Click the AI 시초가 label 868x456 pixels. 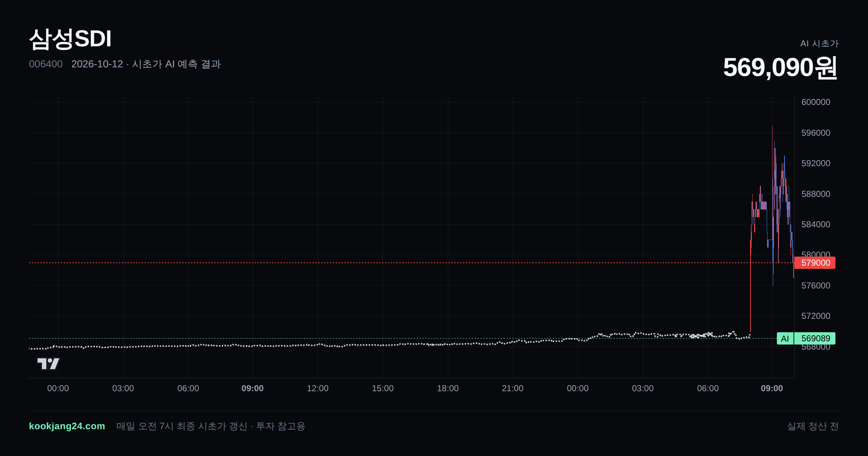(x=819, y=43)
